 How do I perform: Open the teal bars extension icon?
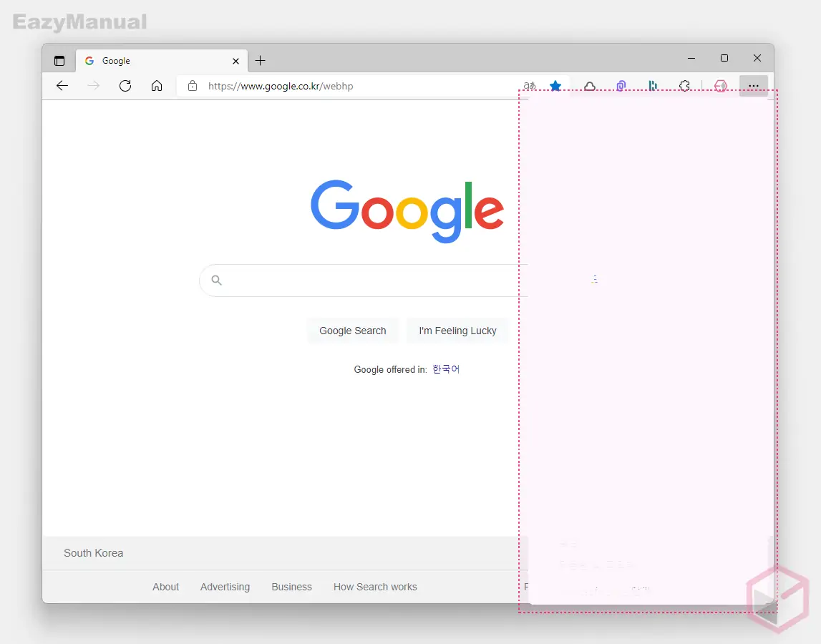point(652,86)
